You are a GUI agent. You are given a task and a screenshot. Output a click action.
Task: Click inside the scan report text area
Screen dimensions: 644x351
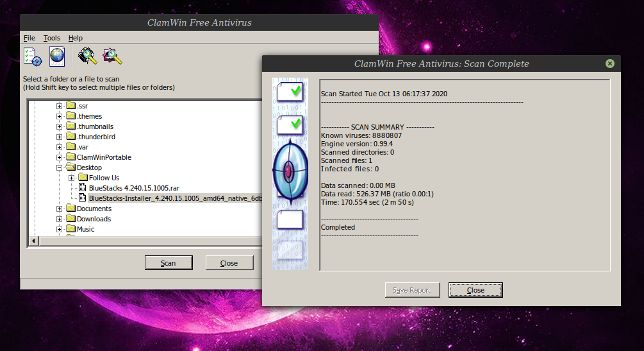465,175
